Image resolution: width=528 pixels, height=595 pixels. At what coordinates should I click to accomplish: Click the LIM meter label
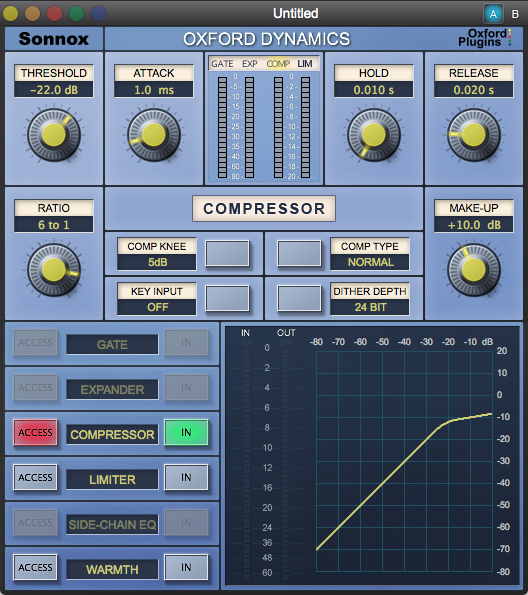coord(305,64)
